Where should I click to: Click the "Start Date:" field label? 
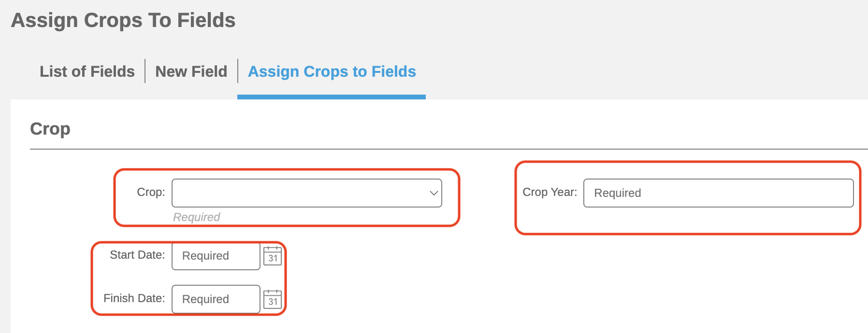(137, 255)
